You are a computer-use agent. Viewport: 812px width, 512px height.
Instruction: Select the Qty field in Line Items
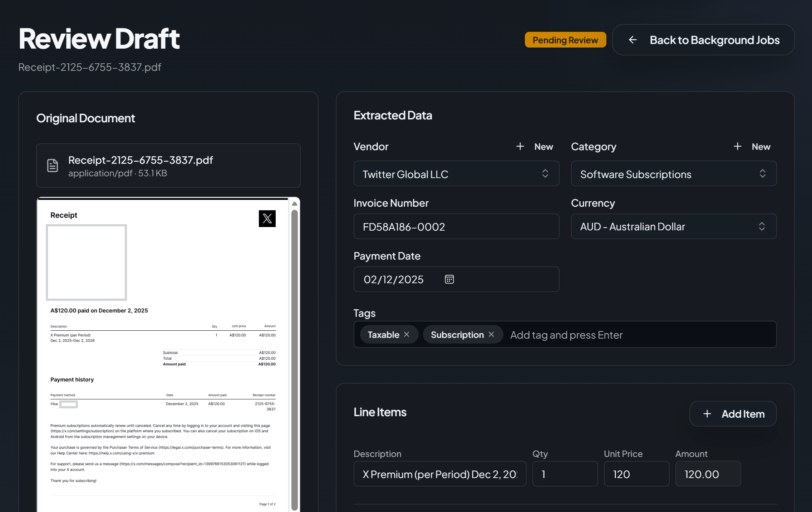(x=565, y=474)
